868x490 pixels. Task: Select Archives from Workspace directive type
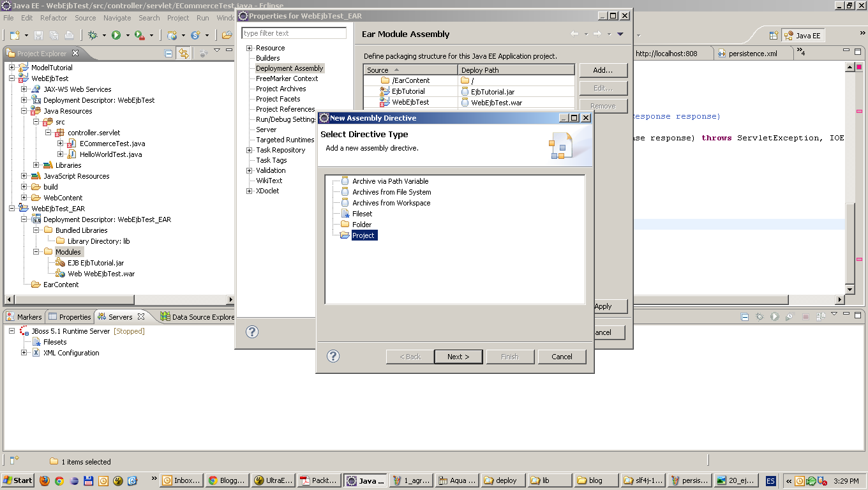tap(391, 202)
